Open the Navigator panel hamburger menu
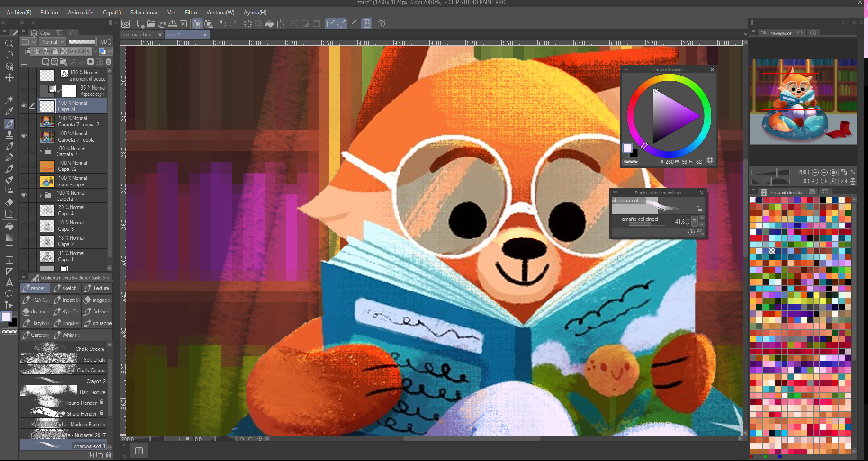Image resolution: width=868 pixels, height=461 pixels. (753, 32)
